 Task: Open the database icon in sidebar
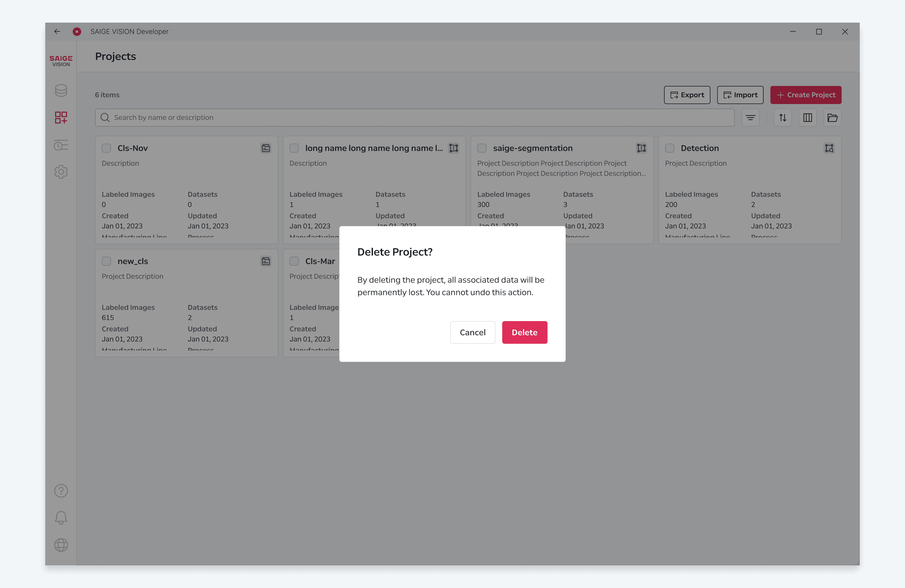click(x=61, y=90)
